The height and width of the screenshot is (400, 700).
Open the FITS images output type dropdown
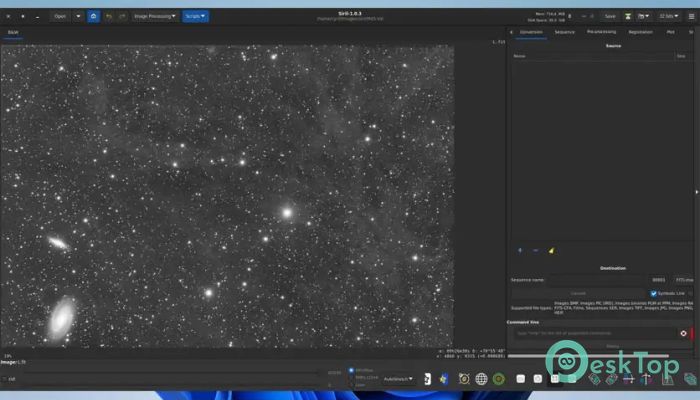coord(684,280)
